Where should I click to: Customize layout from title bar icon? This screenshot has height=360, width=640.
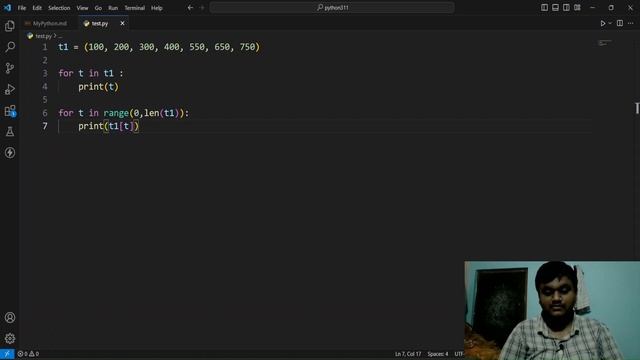coord(577,7)
